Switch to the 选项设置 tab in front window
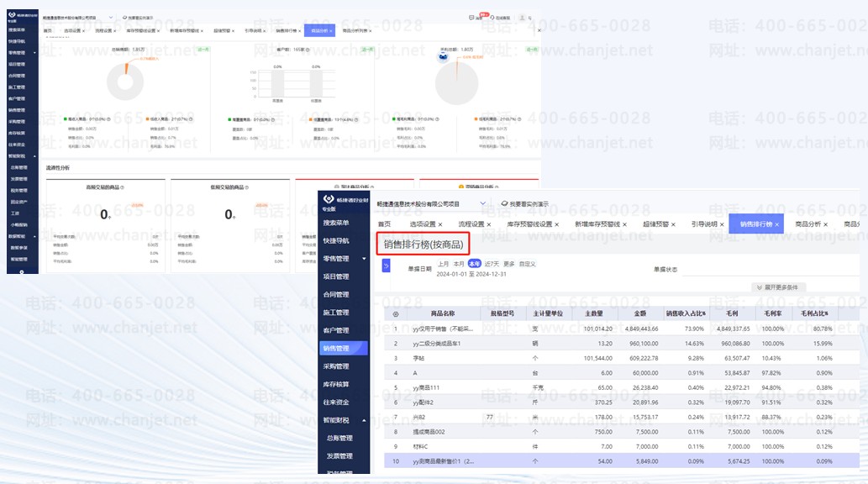This screenshot has width=868, height=484. [423, 224]
